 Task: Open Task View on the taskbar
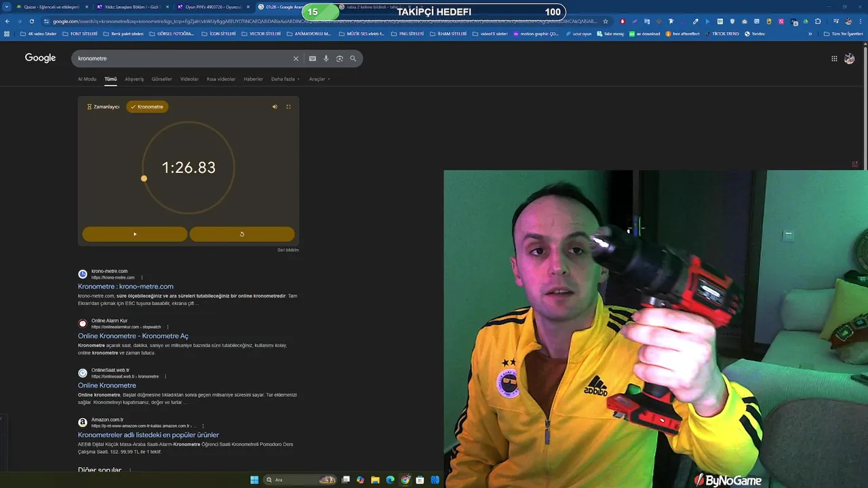345,480
